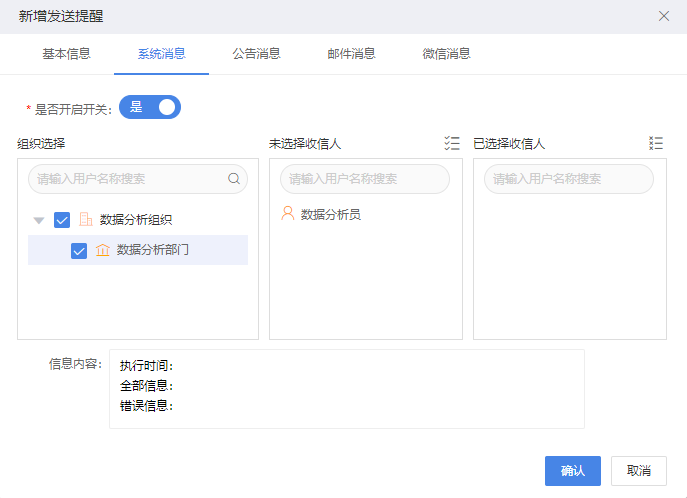Click the search magnifier icon in 组织选择
The height and width of the screenshot is (498, 687).
234,179
